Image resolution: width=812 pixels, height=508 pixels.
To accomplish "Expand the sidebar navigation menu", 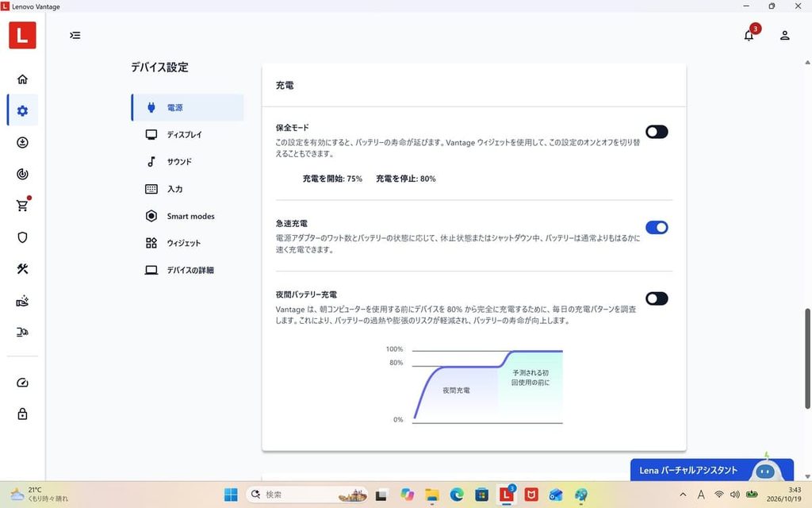I will (x=75, y=35).
